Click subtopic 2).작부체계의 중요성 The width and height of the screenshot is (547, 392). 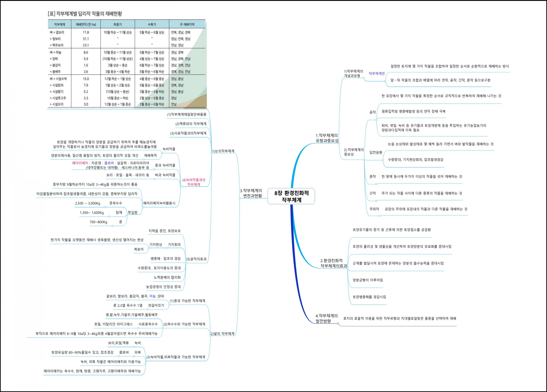point(354,152)
